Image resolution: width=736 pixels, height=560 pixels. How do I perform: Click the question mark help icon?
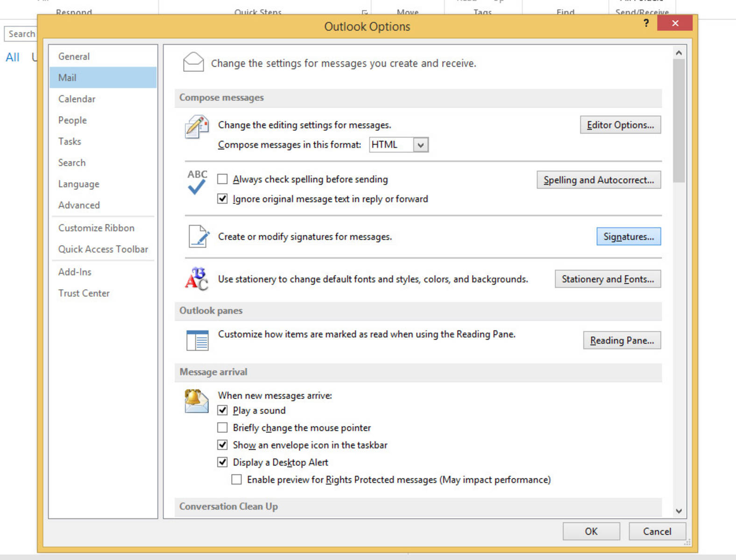tap(646, 23)
